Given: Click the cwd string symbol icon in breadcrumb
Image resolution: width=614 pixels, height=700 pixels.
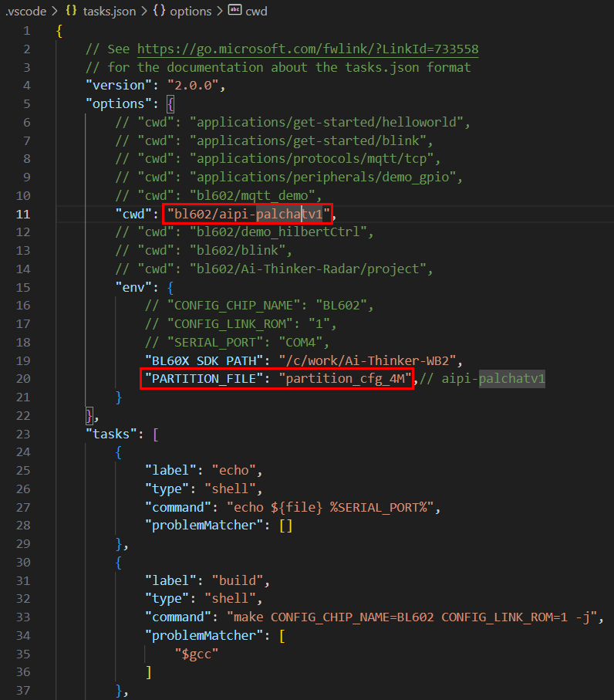Looking at the screenshot, I should tap(234, 10).
